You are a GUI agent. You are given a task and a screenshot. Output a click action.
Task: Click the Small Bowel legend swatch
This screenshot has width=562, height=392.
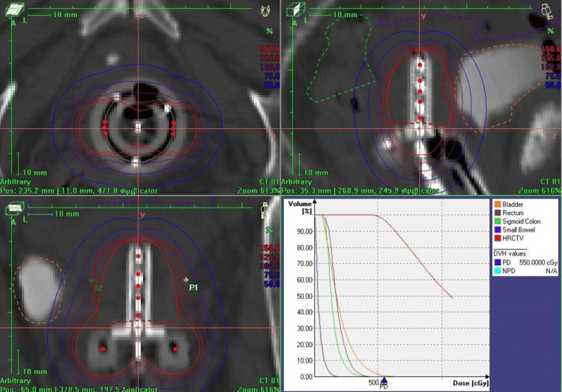coord(498,230)
